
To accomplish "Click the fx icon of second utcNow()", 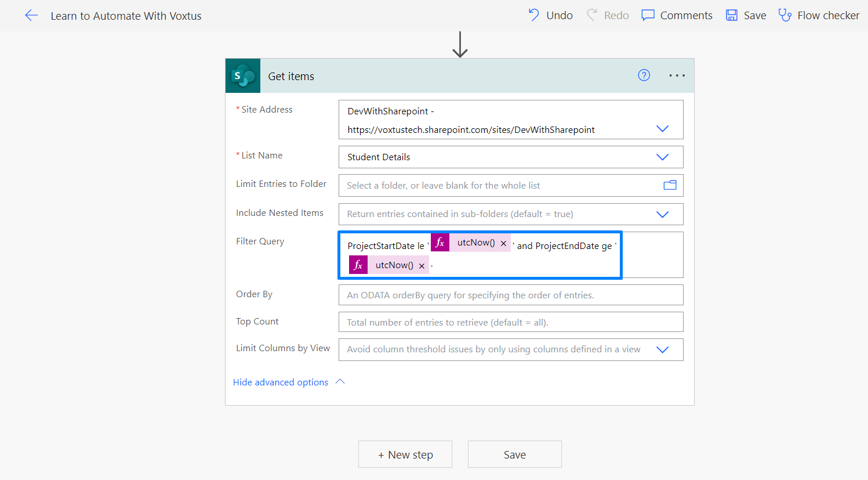I will point(358,265).
